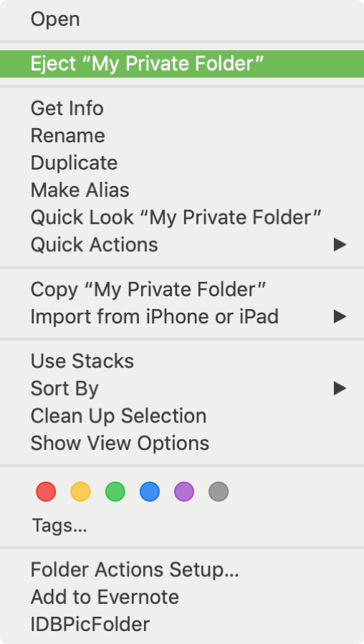Viewport: 364px width, 644px height.
Task: Apply the green tag color
Action: tap(115, 492)
